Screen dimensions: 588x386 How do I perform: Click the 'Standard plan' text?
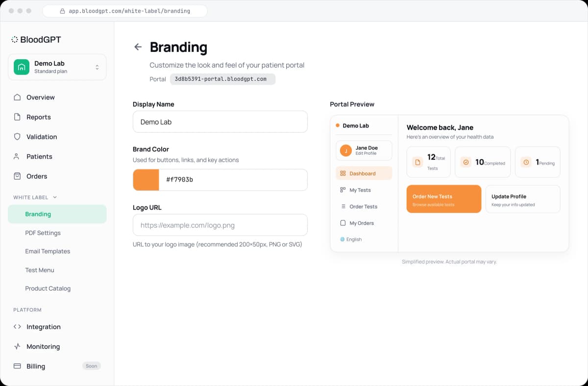[x=50, y=72]
